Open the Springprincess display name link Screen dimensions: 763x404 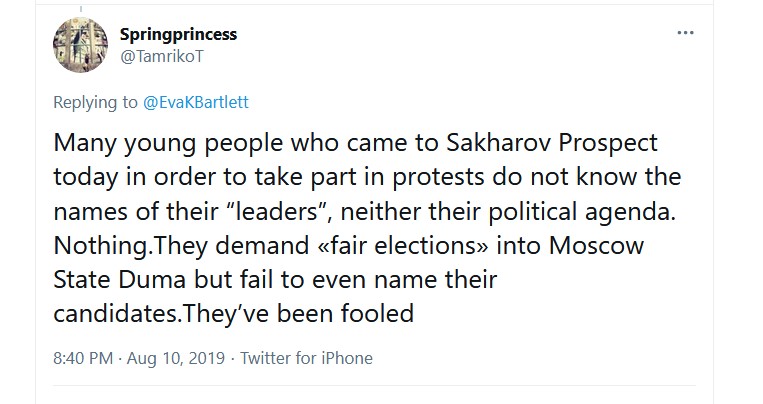coord(178,34)
